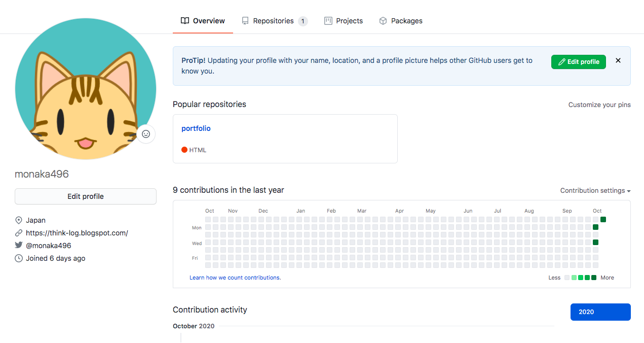Select the 2020 year button

click(x=600, y=312)
